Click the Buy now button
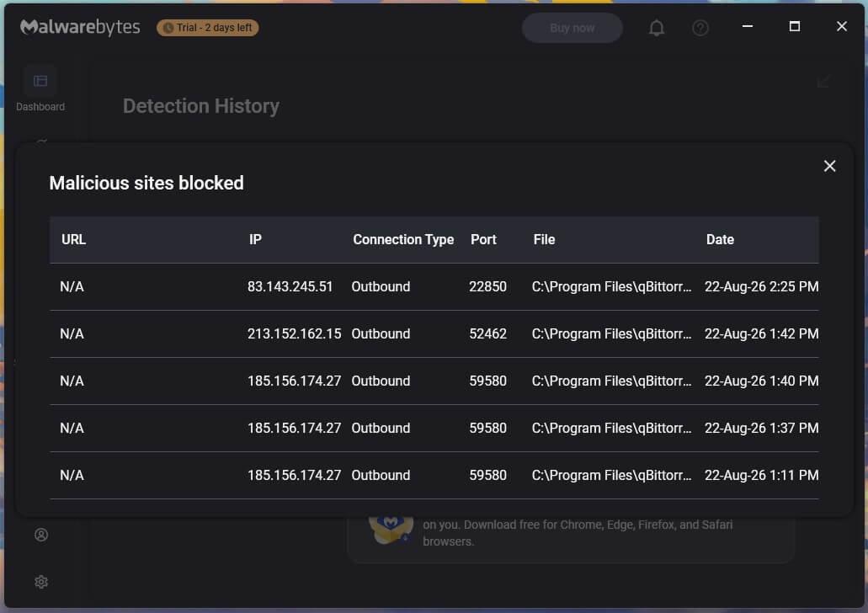The height and width of the screenshot is (613, 868). 572,28
